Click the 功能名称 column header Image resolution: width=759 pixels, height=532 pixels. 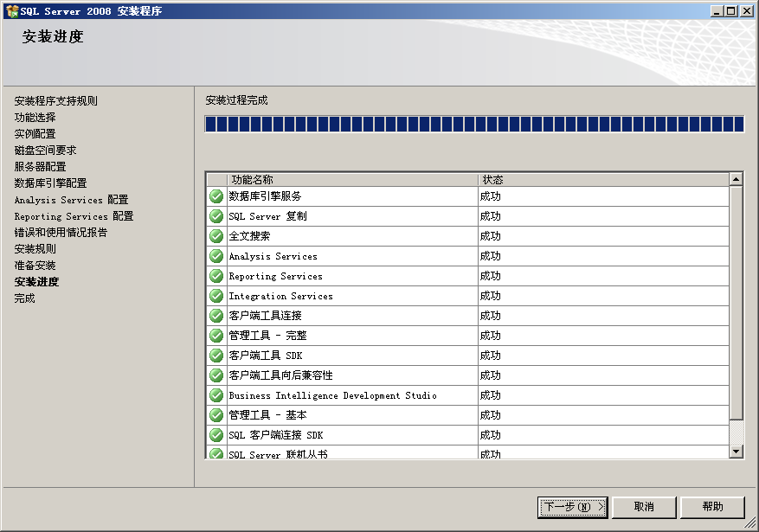tap(352, 180)
